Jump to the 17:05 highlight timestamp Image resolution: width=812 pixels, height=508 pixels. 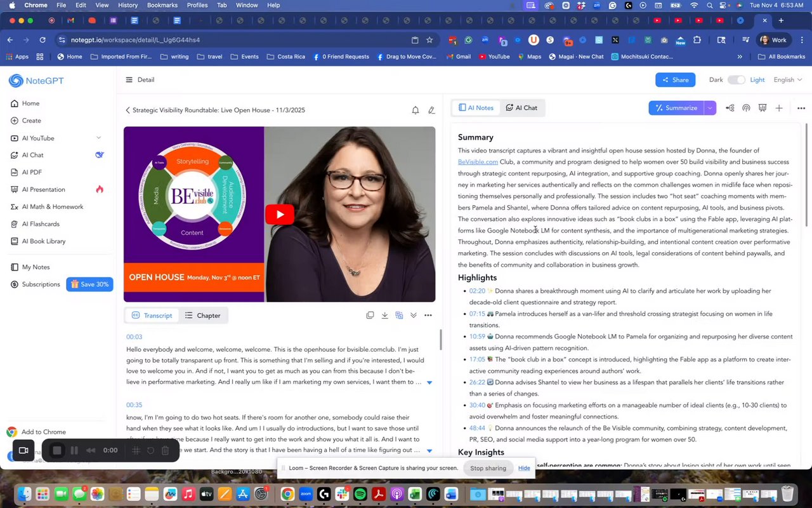point(477,359)
